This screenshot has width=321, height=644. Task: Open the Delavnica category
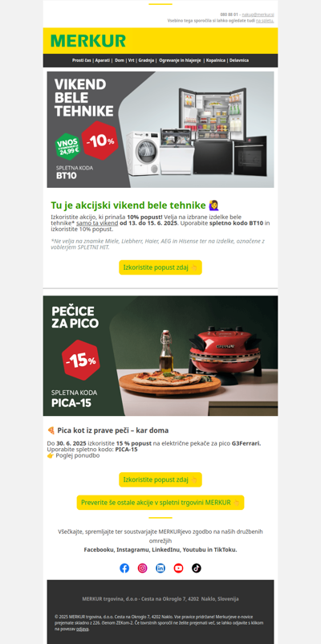239,60
